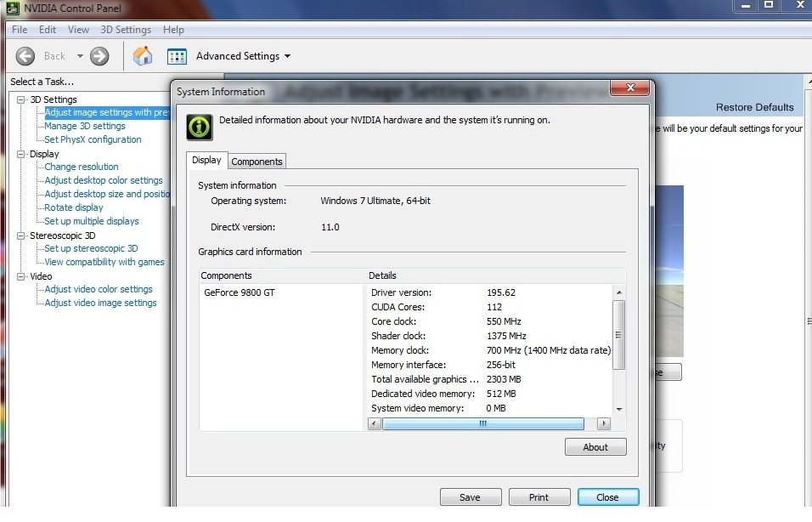Select Adjust video image settings
Viewport: 812px width, 522px height.
click(100, 303)
